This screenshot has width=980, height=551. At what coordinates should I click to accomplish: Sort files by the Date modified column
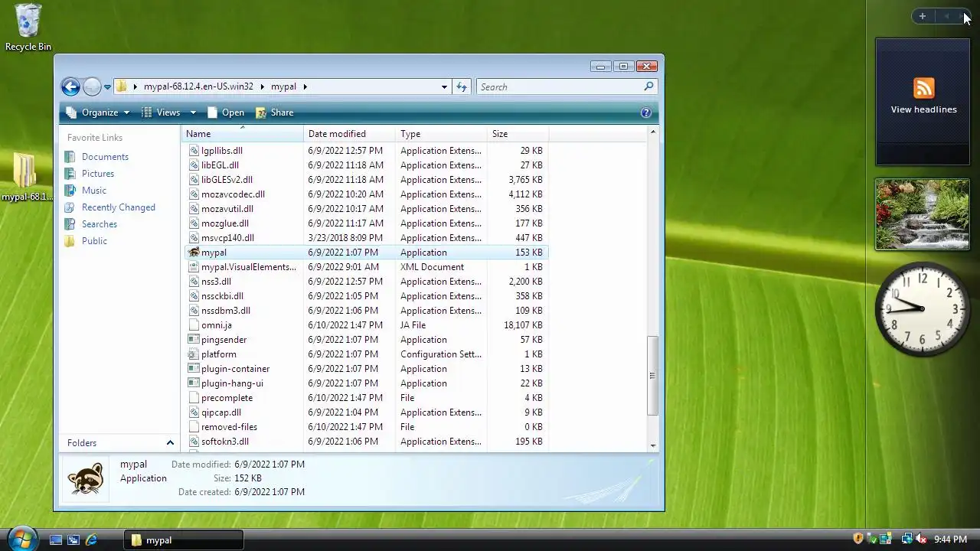[349, 134]
